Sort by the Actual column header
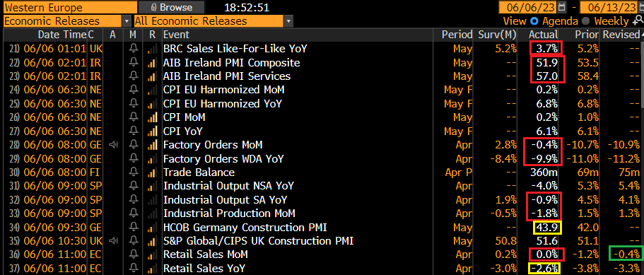The width and height of the screenshot is (644, 275). tap(543, 35)
